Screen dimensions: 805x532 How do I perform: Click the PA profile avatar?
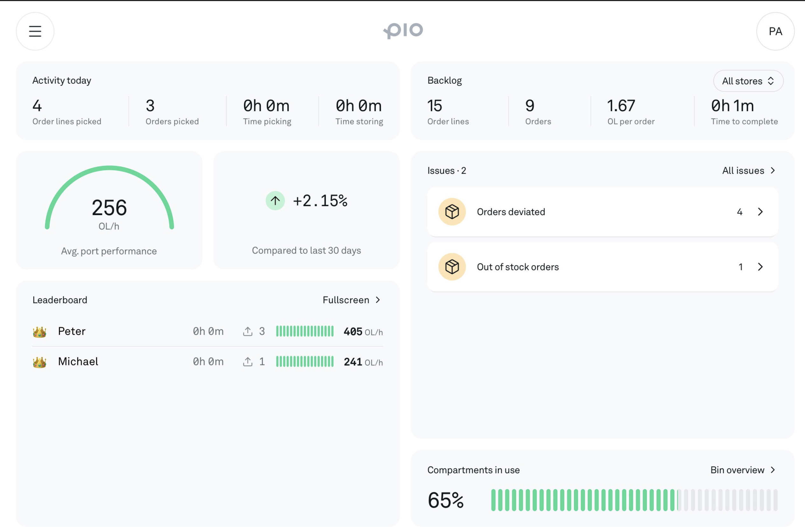[775, 31]
